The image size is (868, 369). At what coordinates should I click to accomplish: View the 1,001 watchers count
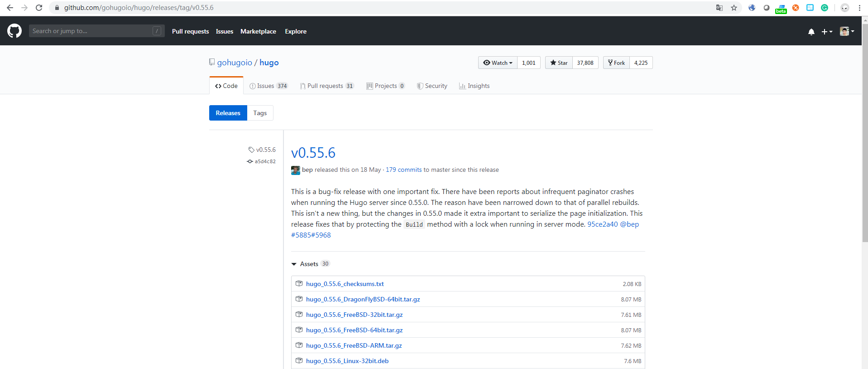pos(529,63)
